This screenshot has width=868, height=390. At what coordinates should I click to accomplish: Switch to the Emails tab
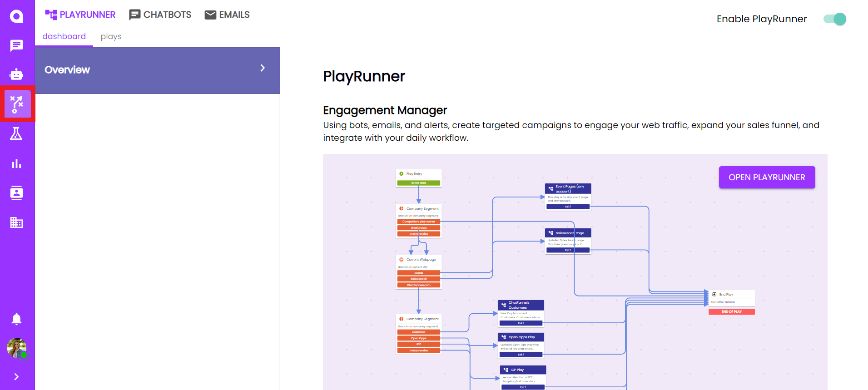[227, 15]
